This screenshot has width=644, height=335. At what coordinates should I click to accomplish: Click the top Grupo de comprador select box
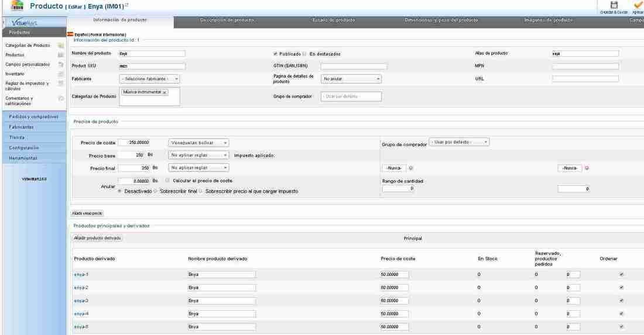coord(351,96)
